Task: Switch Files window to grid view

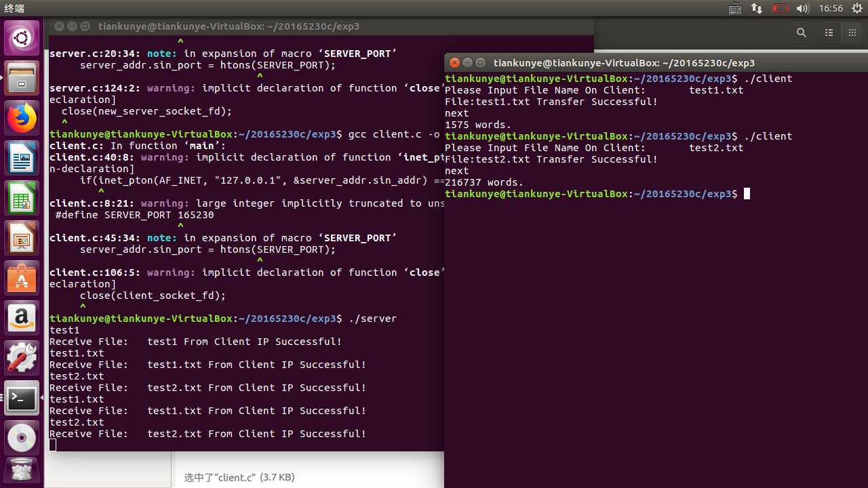Action: point(852,33)
